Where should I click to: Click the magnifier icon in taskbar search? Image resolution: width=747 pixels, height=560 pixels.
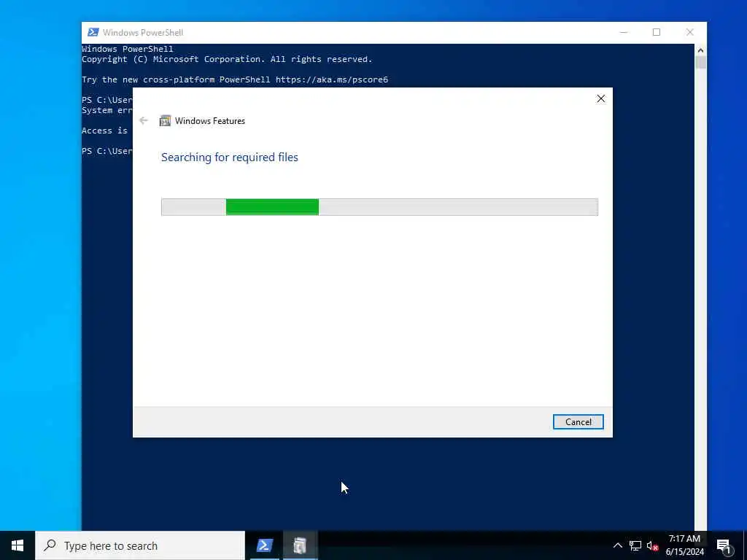[50, 545]
